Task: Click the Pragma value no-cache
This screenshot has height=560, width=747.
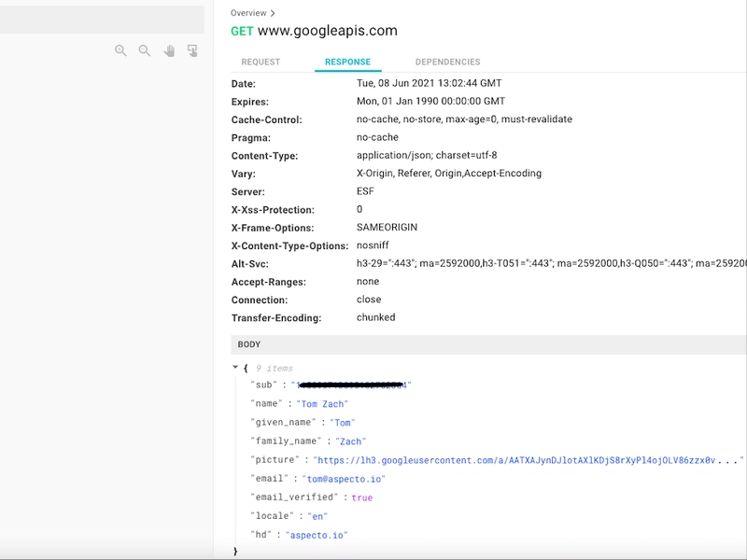Action: 377,137
